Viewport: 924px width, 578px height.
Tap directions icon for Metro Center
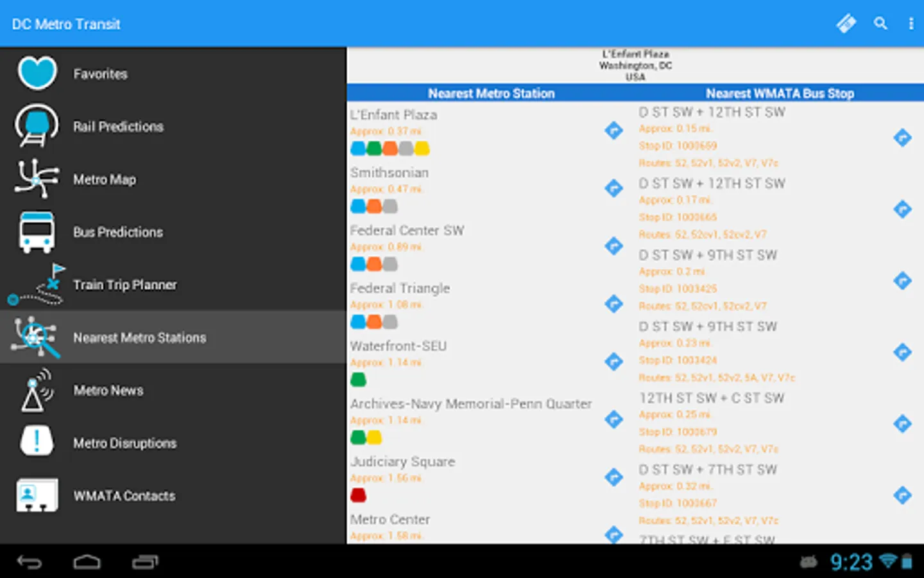pyautogui.click(x=614, y=534)
